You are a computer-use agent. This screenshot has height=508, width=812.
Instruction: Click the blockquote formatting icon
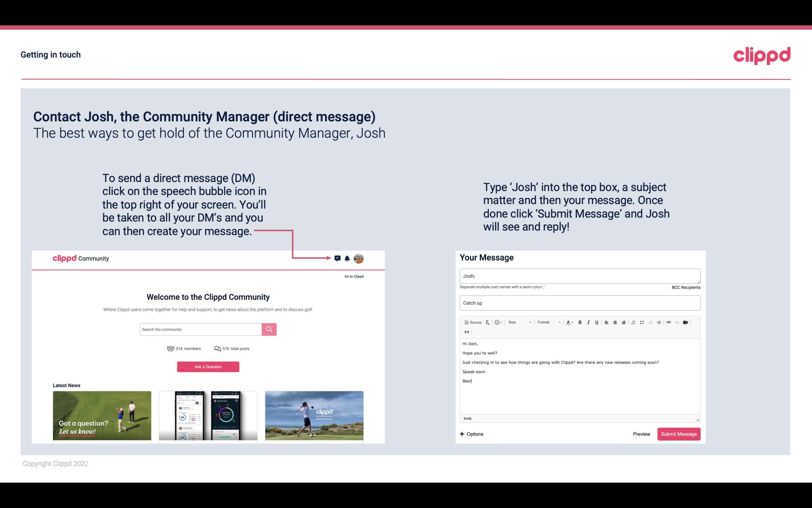466,332
